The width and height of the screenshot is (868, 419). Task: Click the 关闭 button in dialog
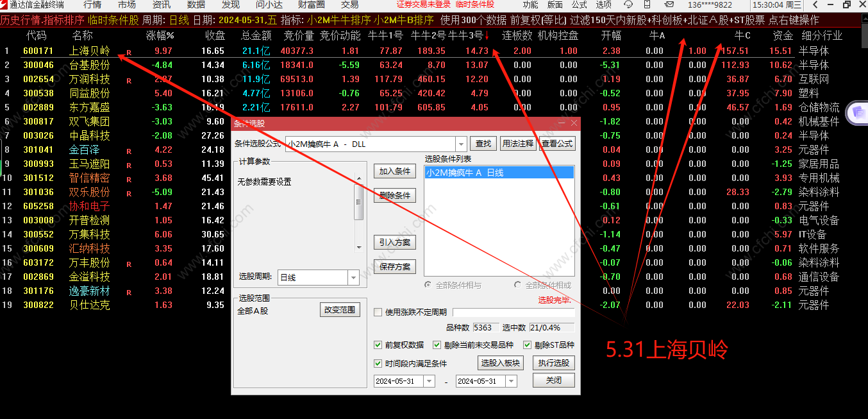553,380
